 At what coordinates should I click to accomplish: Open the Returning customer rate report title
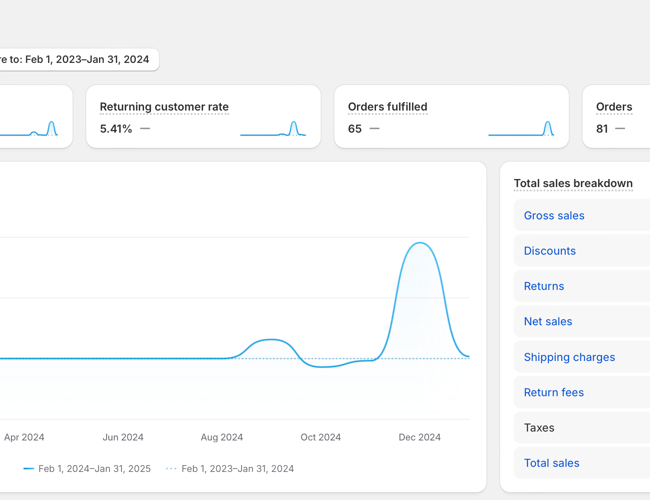click(x=164, y=107)
